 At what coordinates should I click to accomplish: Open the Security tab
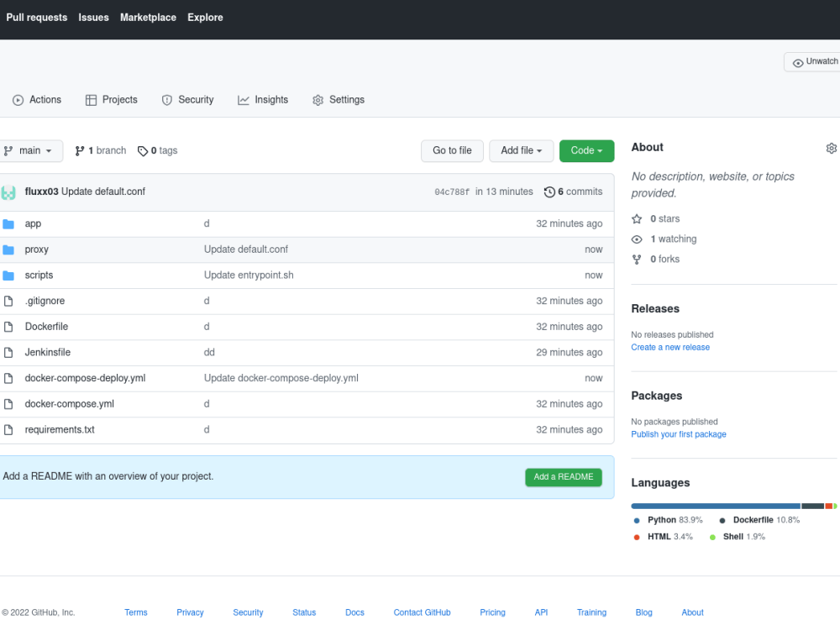[x=187, y=99]
